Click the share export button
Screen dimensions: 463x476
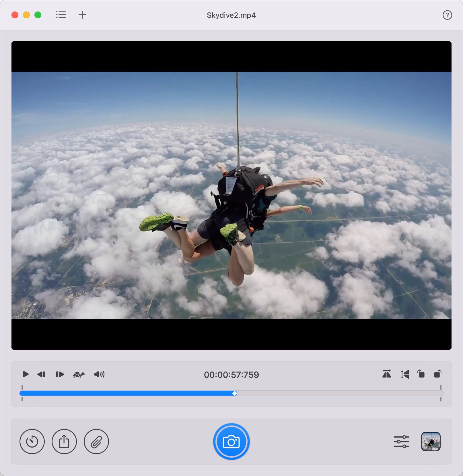pyautogui.click(x=64, y=442)
